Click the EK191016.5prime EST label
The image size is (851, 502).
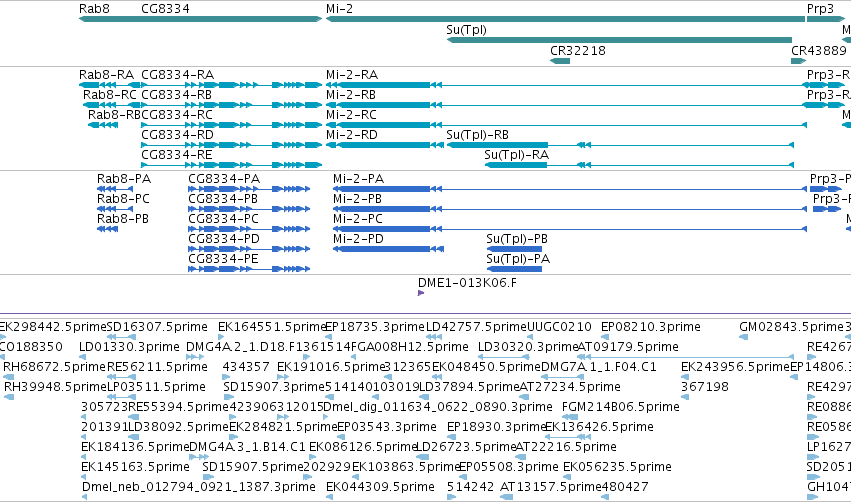point(331,367)
